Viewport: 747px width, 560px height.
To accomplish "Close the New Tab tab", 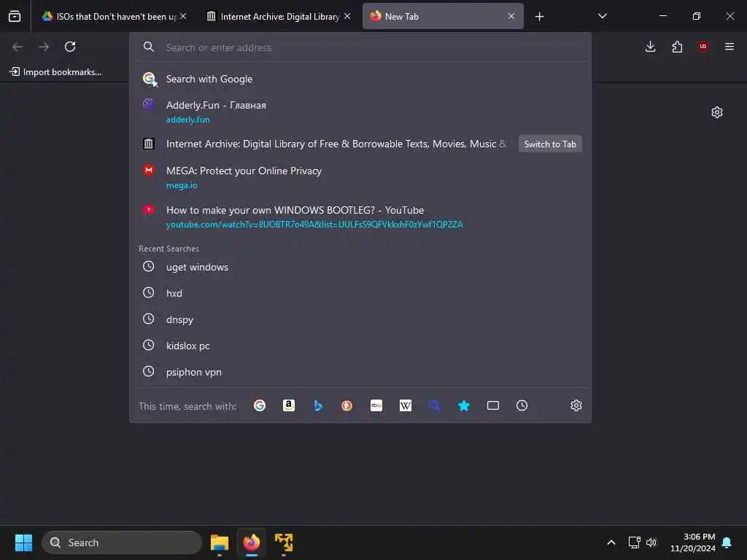I will [x=511, y=16].
